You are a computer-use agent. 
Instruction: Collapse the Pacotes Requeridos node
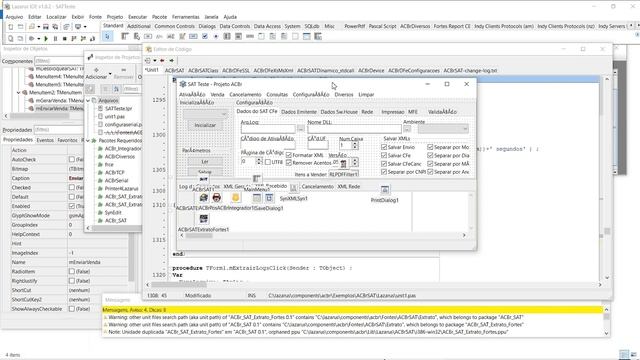tap(88, 140)
